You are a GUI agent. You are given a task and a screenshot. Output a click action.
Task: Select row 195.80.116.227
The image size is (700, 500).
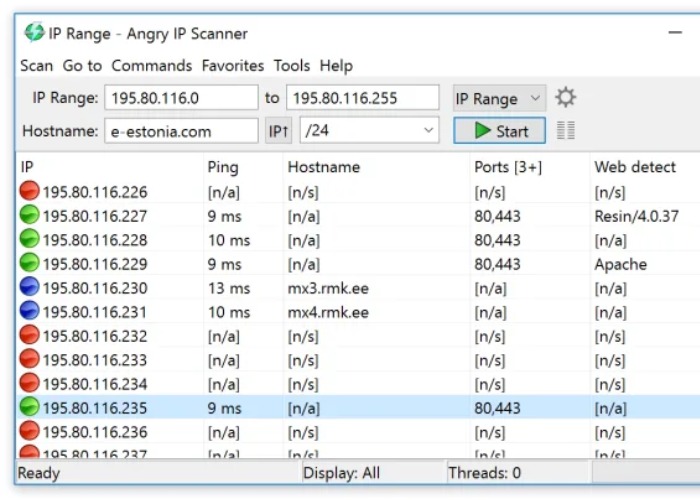coord(357,216)
